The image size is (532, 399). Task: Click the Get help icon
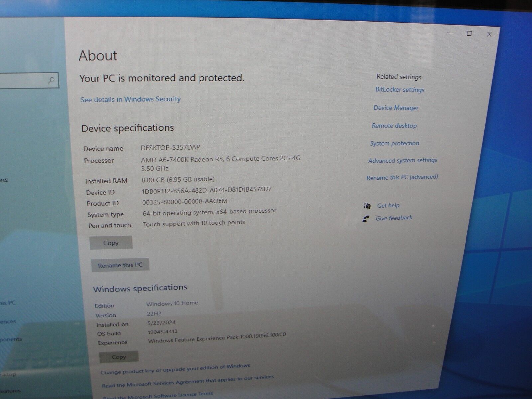[367, 206]
